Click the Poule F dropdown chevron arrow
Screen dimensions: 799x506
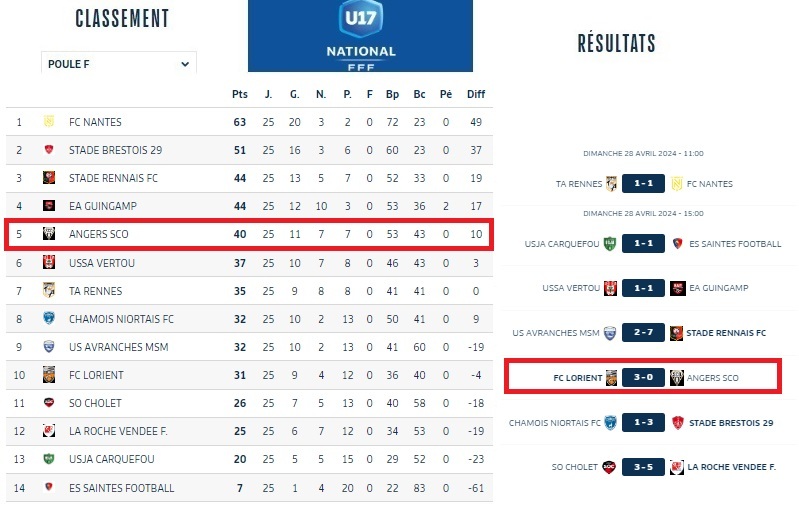185,64
